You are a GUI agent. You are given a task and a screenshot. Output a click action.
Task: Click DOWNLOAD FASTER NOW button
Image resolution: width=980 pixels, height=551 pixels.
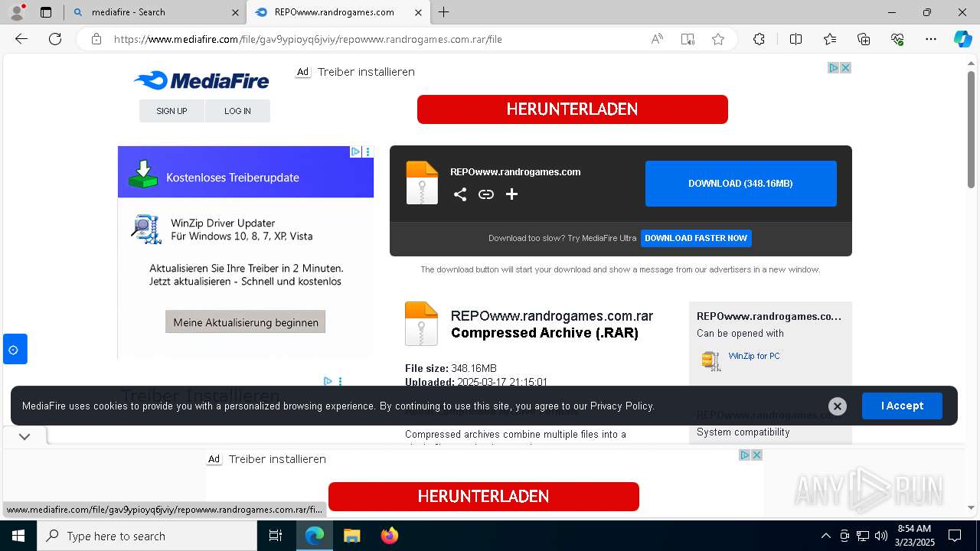click(x=696, y=238)
